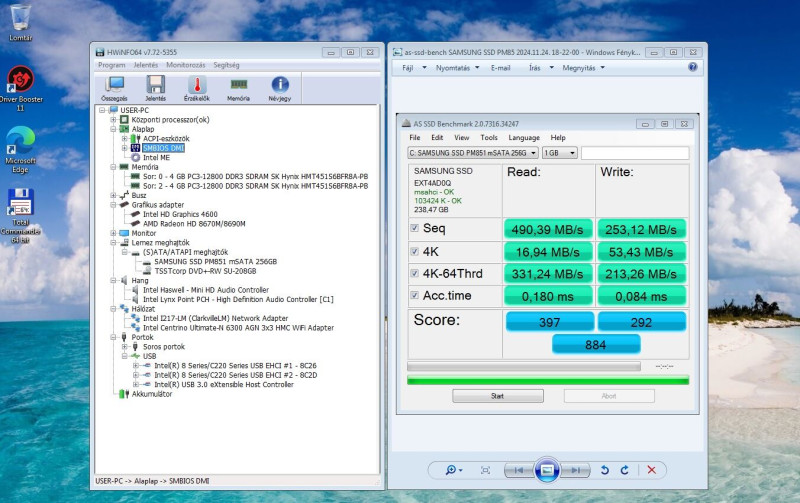Disable the Acc.time test checkbox

point(415,295)
